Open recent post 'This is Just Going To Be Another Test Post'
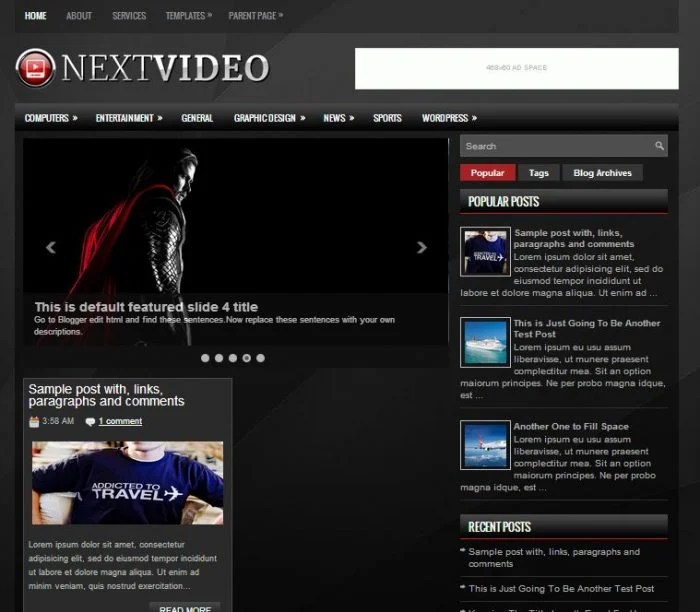700x612 pixels. point(561,589)
